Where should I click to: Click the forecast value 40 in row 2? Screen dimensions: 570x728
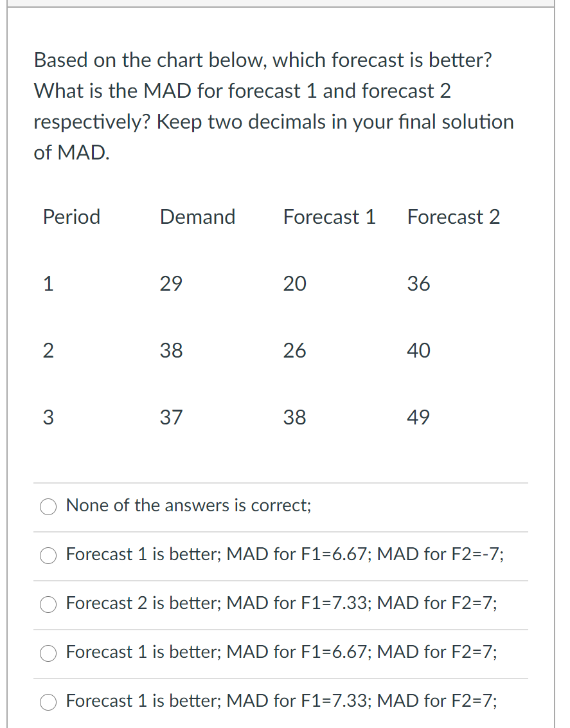click(x=419, y=350)
